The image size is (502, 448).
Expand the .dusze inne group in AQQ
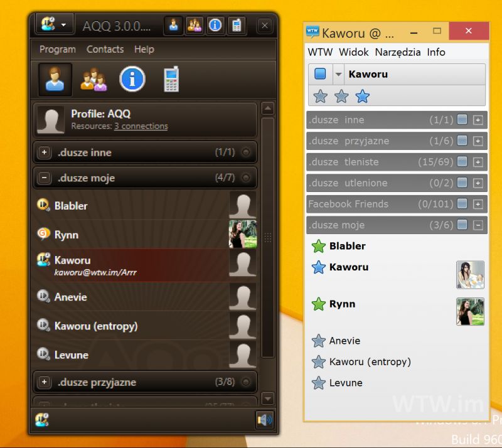tap(44, 152)
